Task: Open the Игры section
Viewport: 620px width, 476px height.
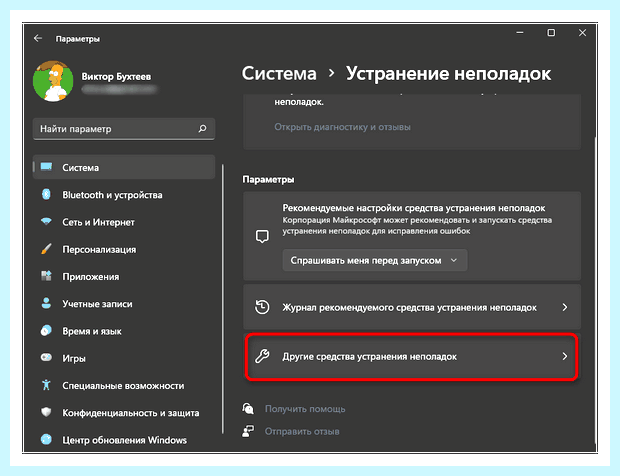Action: point(124,359)
